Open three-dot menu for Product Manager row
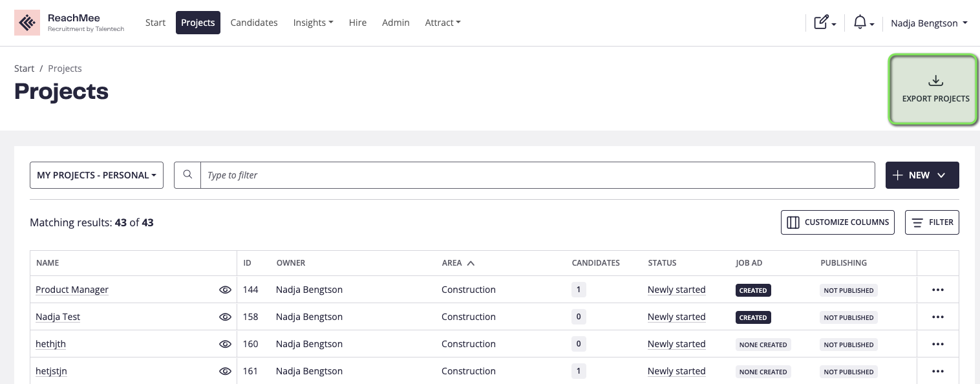The width and height of the screenshot is (980, 384). tap(937, 290)
